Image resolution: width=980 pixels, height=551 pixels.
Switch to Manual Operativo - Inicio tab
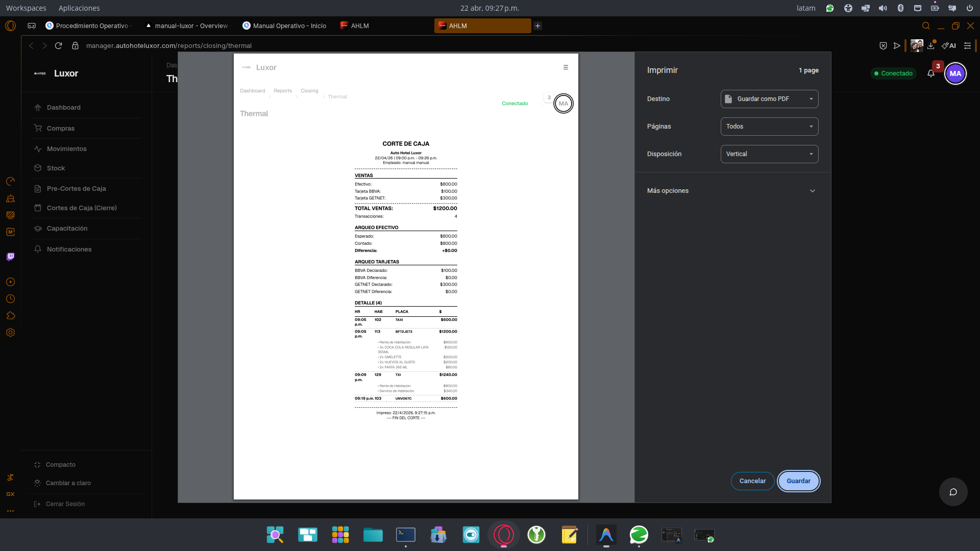(x=285, y=26)
